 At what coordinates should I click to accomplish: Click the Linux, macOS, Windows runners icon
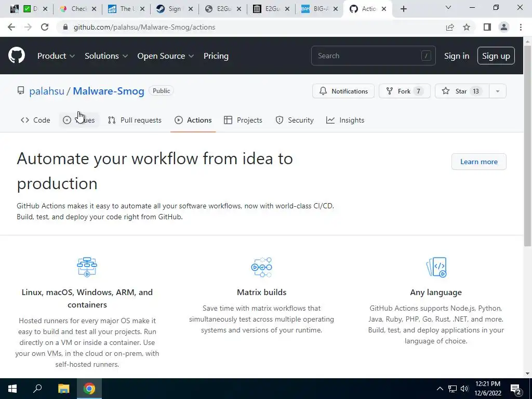tap(87, 267)
